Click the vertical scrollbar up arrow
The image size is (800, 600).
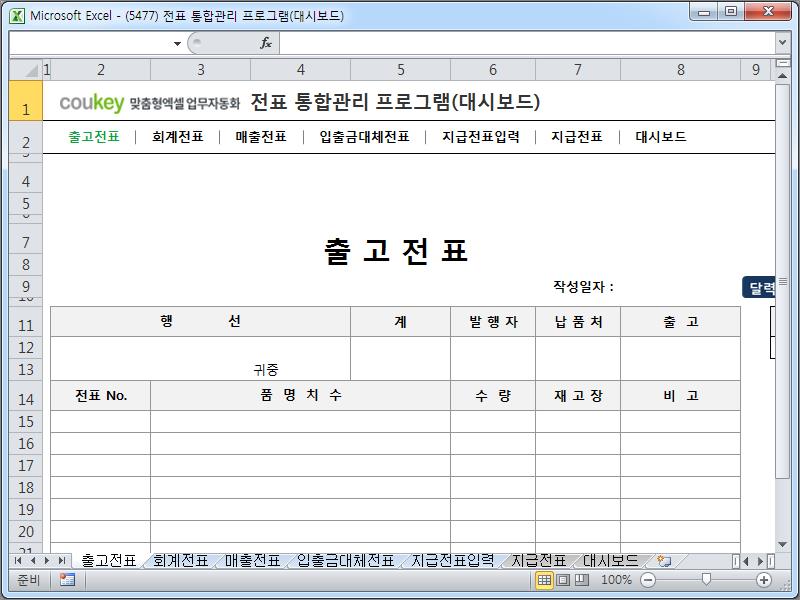tap(782, 76)
